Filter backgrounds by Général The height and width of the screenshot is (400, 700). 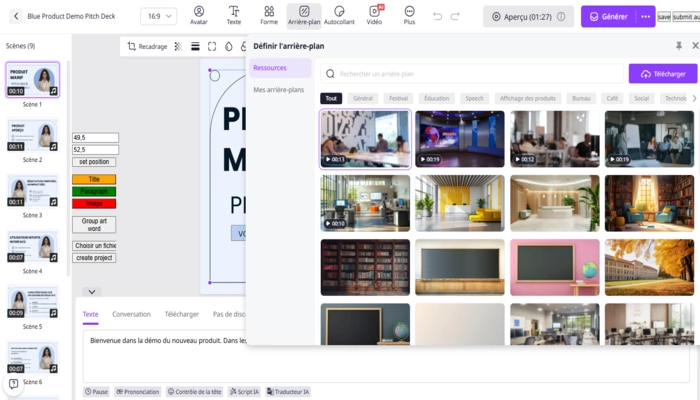click(x=362, y=98)
